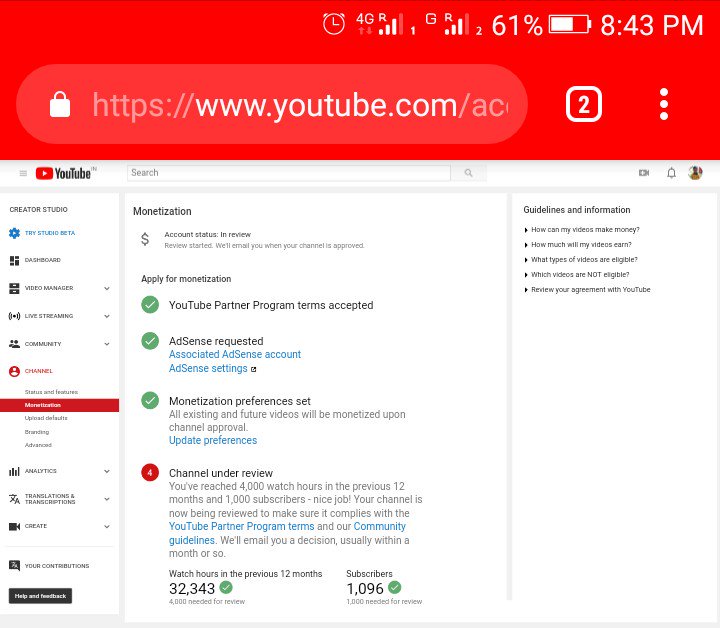Screen dimensions: 720x628
Task: Open the Community guidelines link
Action: pos(287,533)
